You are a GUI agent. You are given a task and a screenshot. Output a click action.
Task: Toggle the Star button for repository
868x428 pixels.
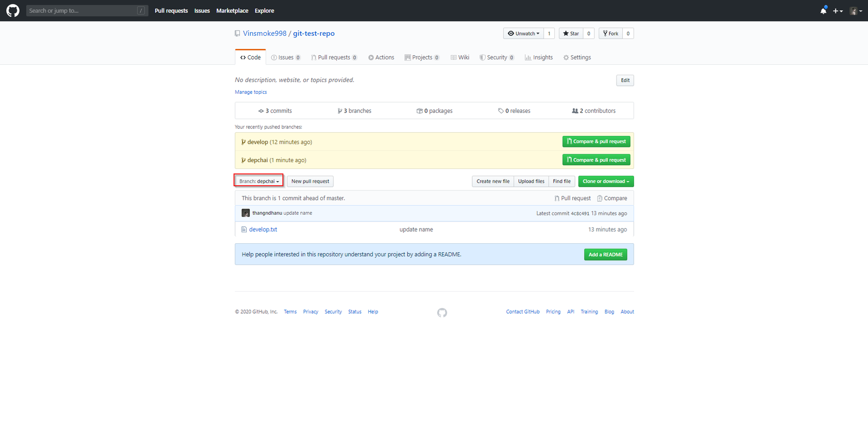pyautogui.click(x=571, y=34)
